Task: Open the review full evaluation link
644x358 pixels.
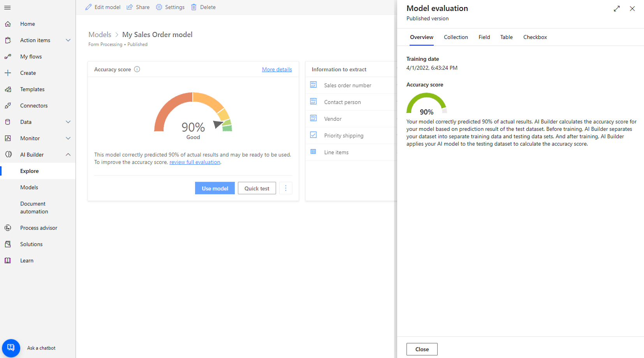Action: [195, 162]
